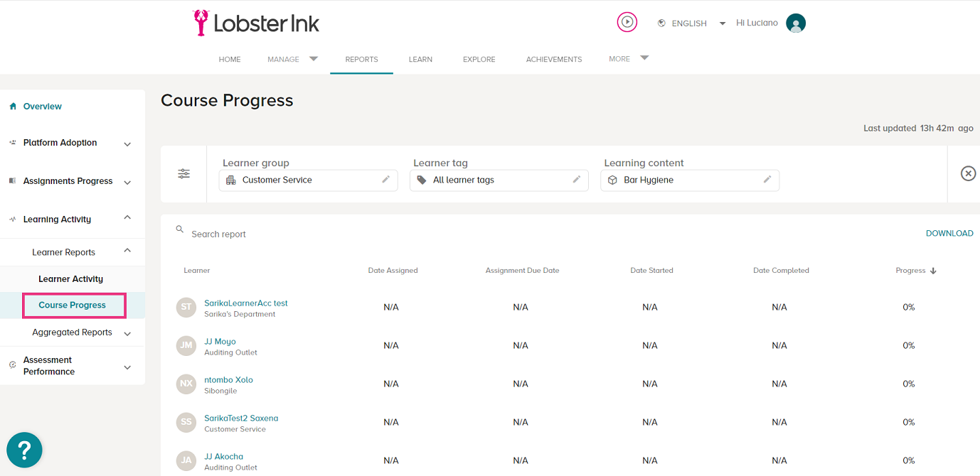The width and height of the screenshot is (980, 476).
Task: Click Auditing Outlet under JJ Moyo
Action: coord(230,353)
